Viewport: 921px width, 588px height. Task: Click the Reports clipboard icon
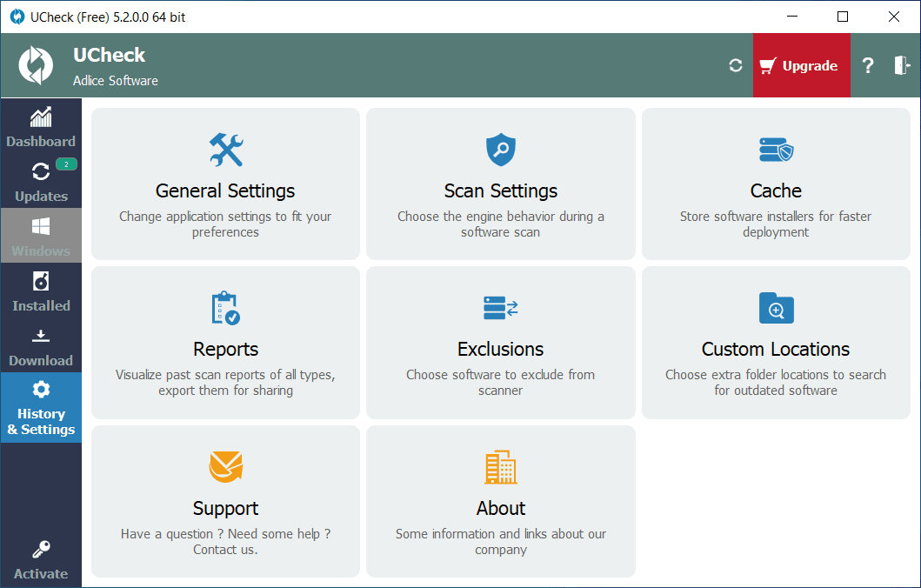(226, 308)
